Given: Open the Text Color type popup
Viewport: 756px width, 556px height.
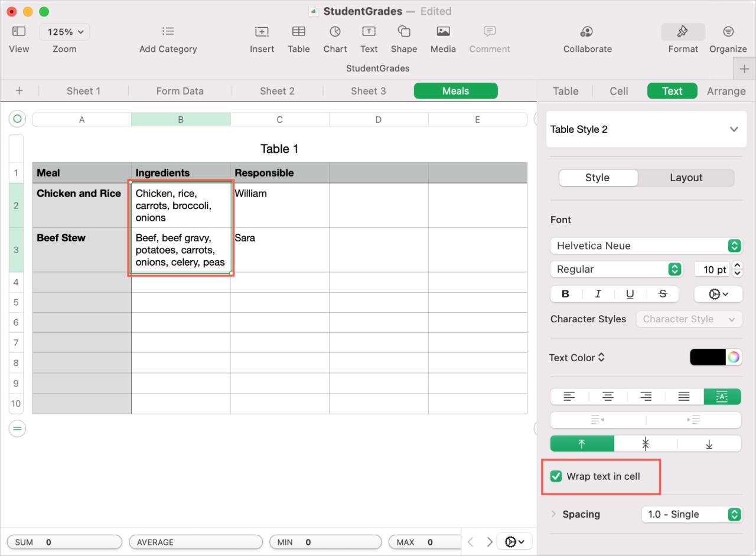Looking at the screenshot, I should click(577, 358).
